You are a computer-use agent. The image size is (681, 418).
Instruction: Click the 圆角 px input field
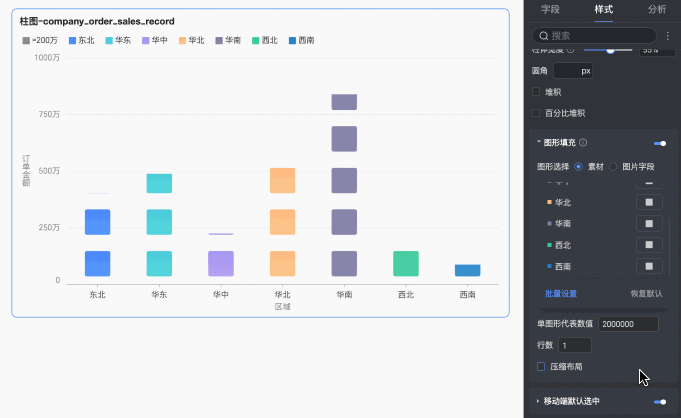click(x=572, y=71)
